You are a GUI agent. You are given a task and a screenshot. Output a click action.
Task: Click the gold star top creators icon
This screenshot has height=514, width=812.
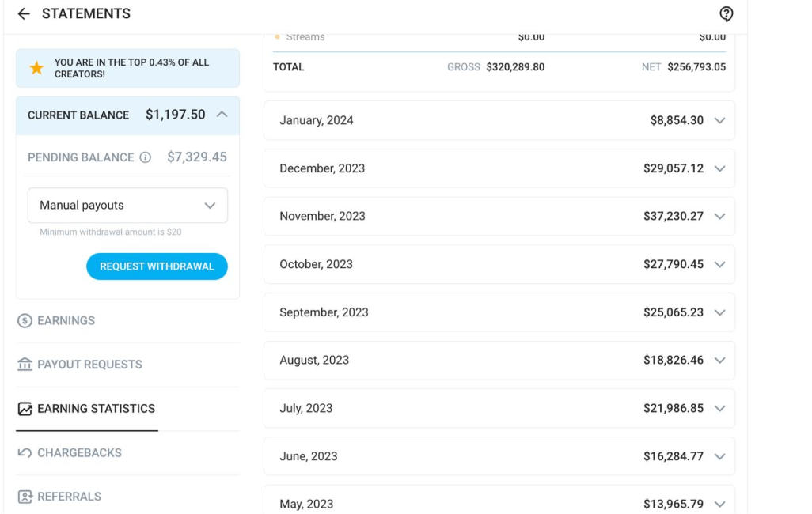36,68
